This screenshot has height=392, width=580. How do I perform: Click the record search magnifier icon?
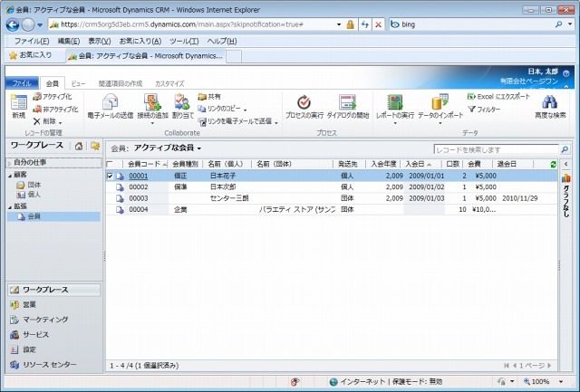coord(565,149)
